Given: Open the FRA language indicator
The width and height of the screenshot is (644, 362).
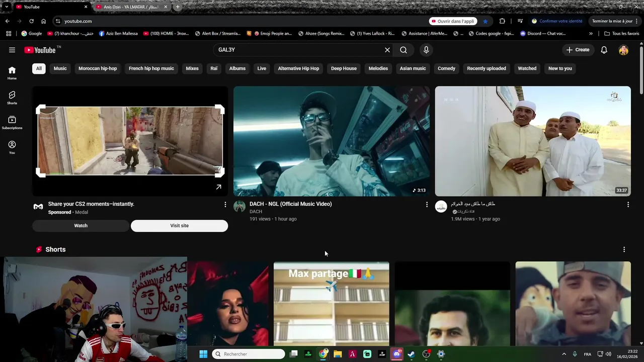Looking at the screenshot, I should tap(588, 354).
